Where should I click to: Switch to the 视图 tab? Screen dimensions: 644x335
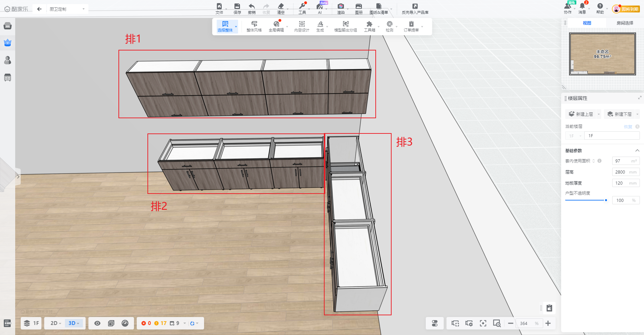click(x=587, y=23)
